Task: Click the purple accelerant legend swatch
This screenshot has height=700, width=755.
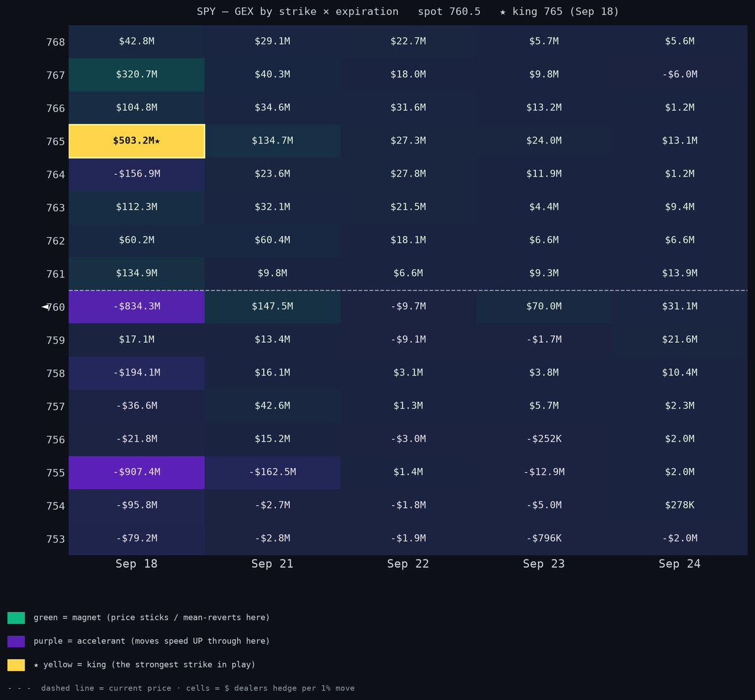Action: 16,641
